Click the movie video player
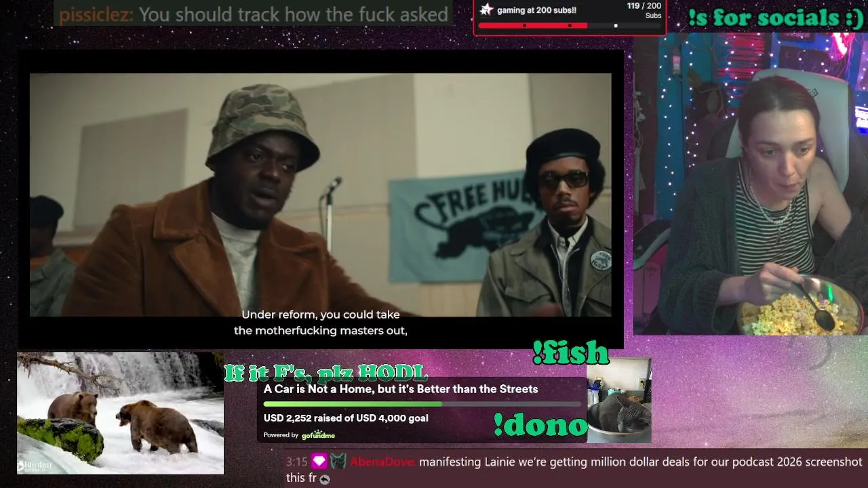This screenshot has width=868, height=488. [x=320, y=199]
